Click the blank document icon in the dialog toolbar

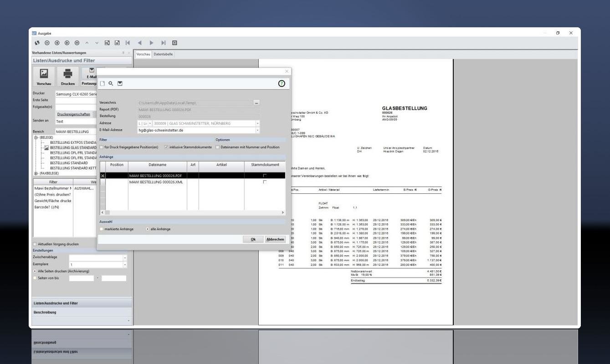coord(103,84)
